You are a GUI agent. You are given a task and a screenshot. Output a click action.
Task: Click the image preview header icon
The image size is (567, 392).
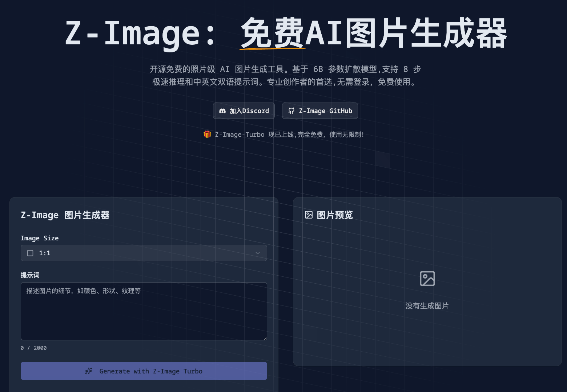[x=309, y=215]
